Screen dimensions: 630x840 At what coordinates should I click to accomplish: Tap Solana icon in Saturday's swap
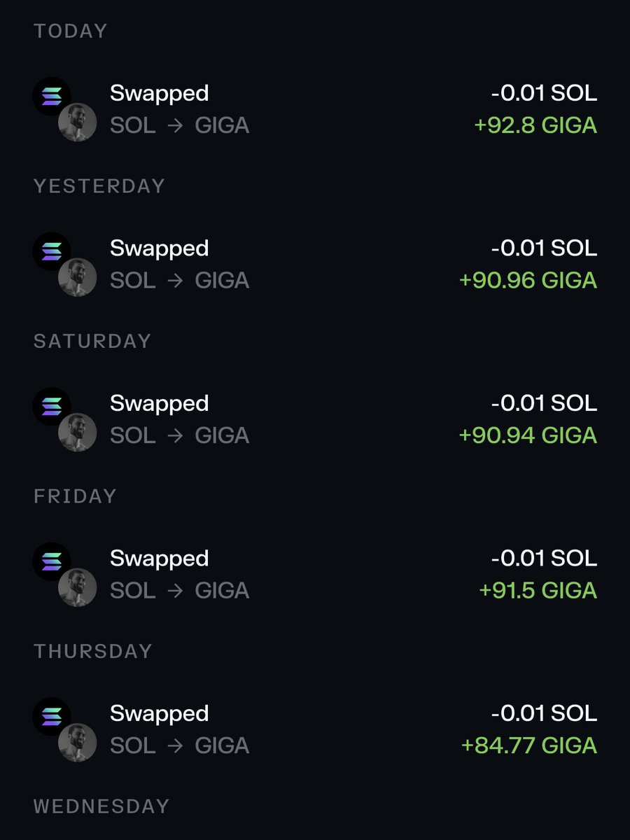click(x=52, y=407)
